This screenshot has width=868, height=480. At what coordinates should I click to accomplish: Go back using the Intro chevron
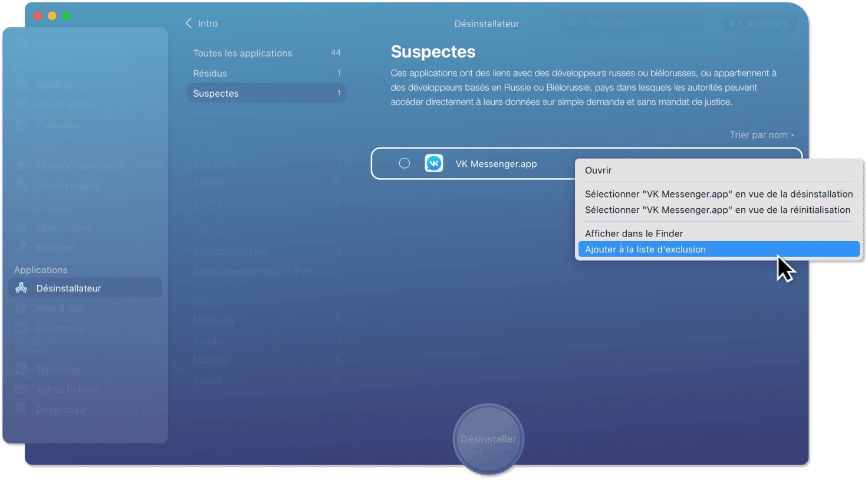pos(189,23)
